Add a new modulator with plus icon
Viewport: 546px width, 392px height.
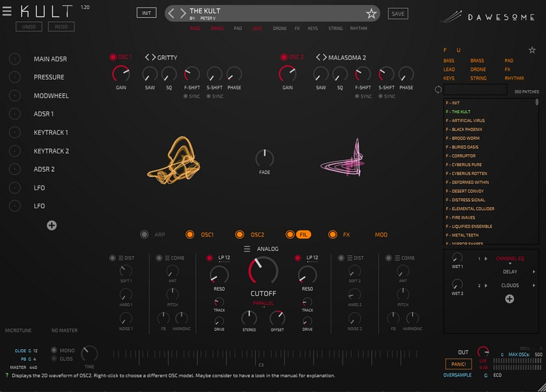(x=51, y=225)
